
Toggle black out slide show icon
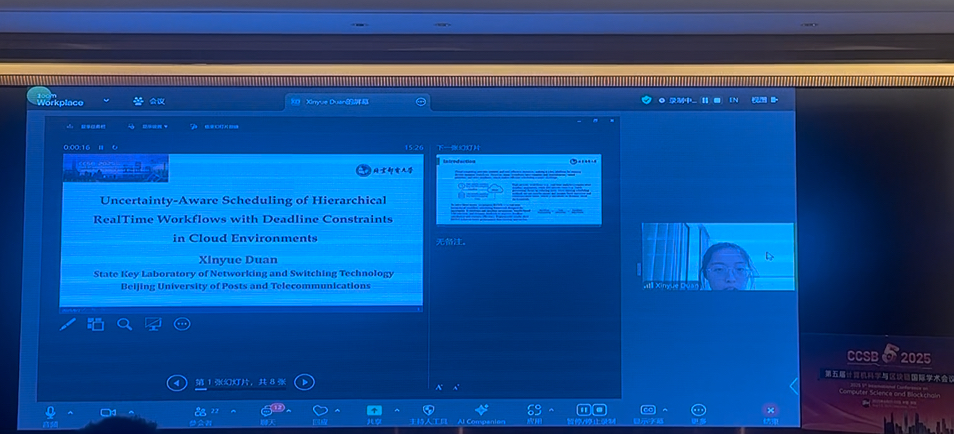click(153, 324)
